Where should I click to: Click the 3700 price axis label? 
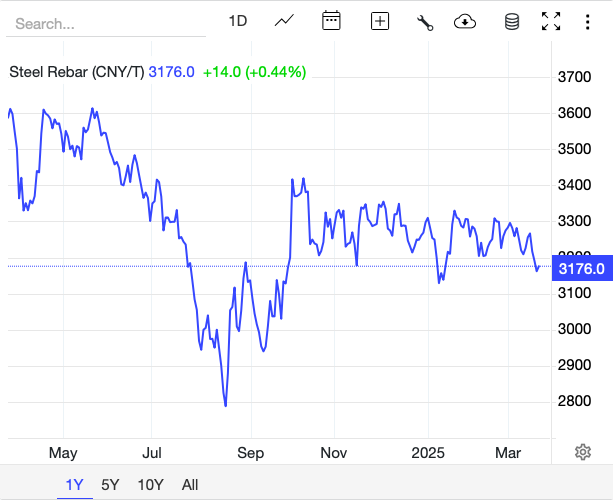click(575, 77)
